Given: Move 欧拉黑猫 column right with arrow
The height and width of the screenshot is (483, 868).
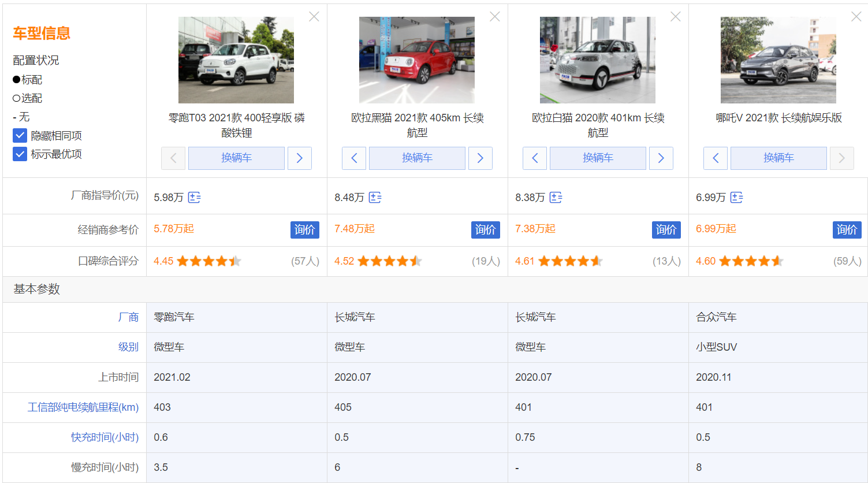Looking at the screenshot, I should click(480, 158).
